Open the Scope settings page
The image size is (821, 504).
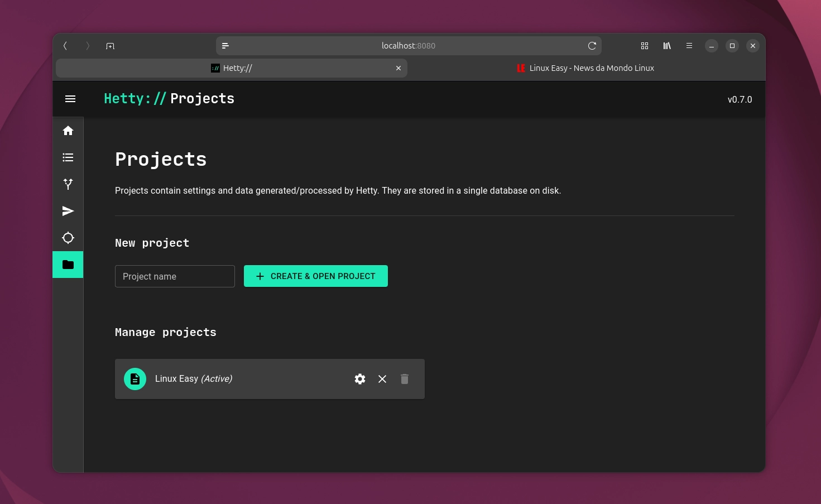(x=68, y=238)
